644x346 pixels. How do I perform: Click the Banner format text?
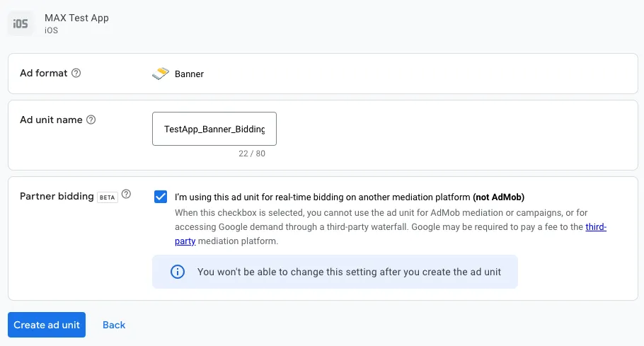[x=189, y=74]
